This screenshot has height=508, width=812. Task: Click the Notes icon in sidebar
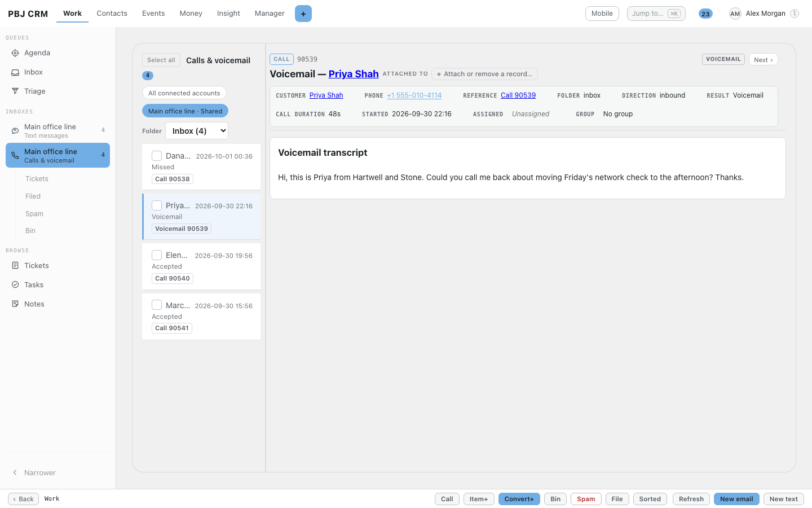(x=15, y=304)
